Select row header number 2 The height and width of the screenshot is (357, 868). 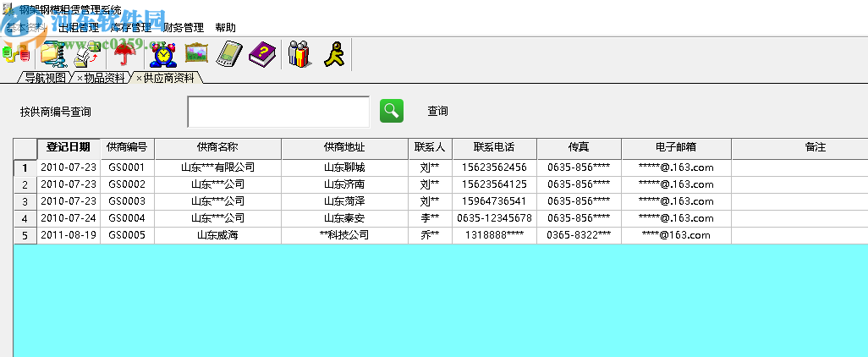25,185
